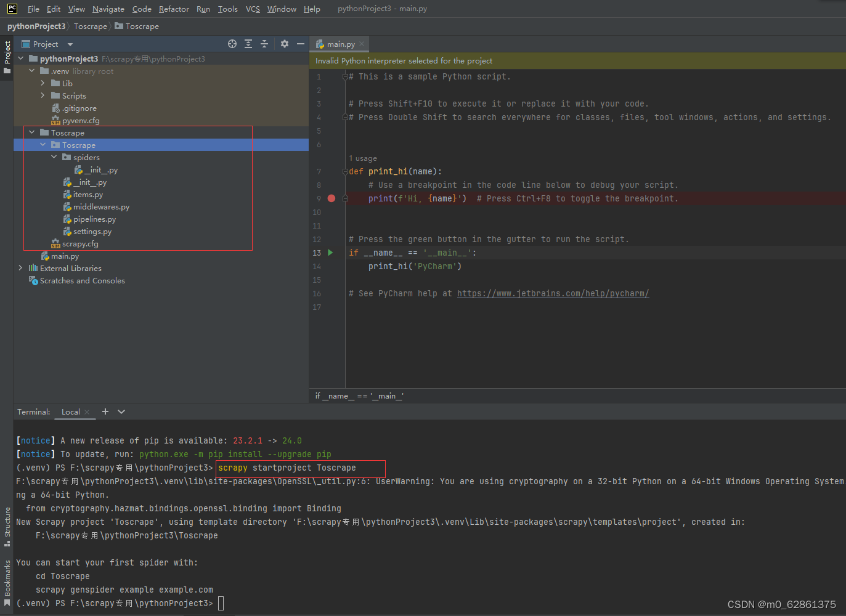The image size is (846, 616).
Task: Fold the print_hi function at line 7
Action: [345, 171]
